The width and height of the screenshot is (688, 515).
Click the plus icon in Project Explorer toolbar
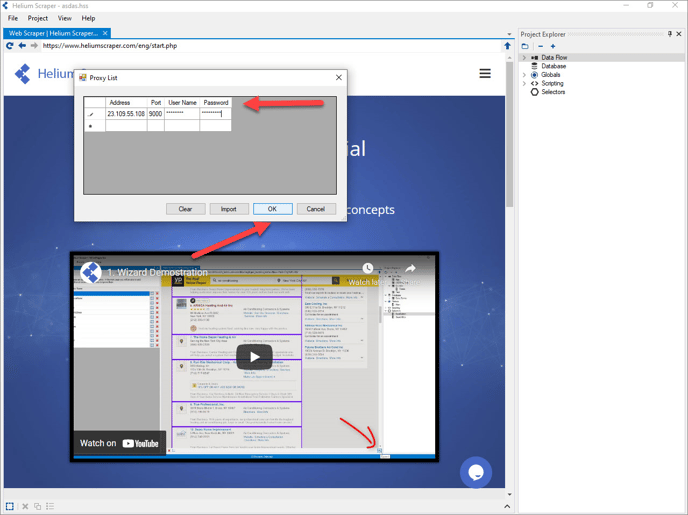pos(553,46)
